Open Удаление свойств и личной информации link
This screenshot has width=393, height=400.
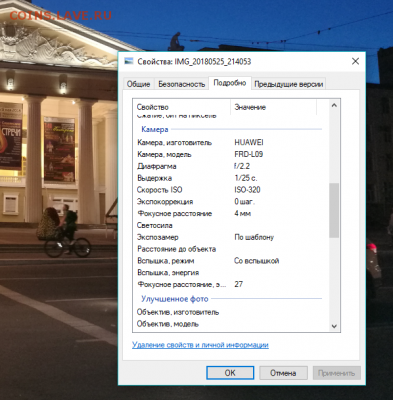tap(200, 345)
